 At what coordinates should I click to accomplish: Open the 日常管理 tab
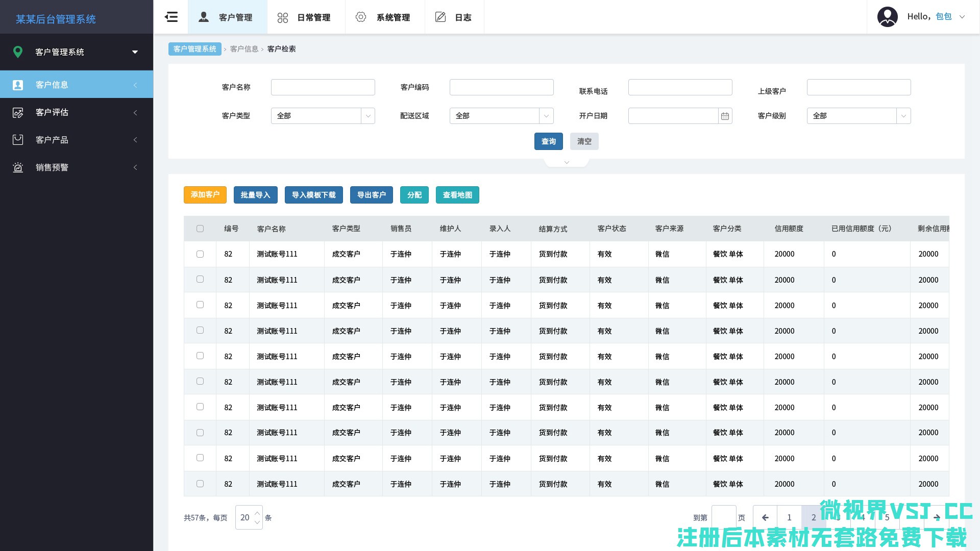point(305,17)
